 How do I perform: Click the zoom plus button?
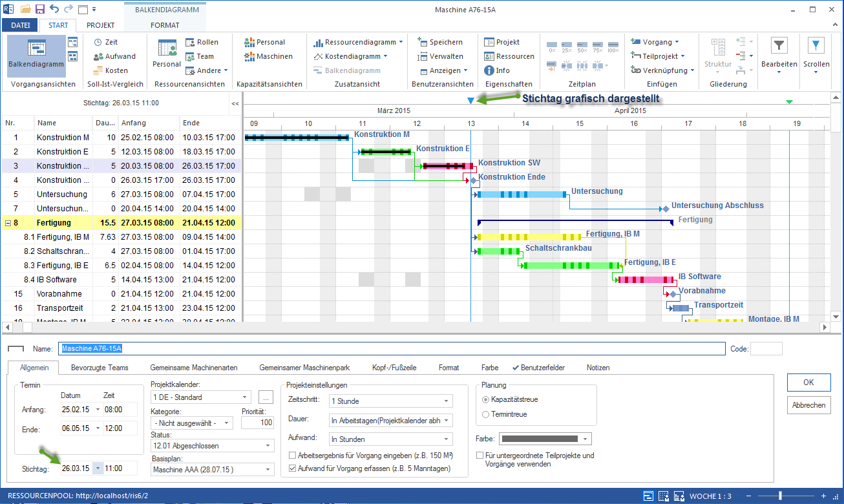coord(823,496)
